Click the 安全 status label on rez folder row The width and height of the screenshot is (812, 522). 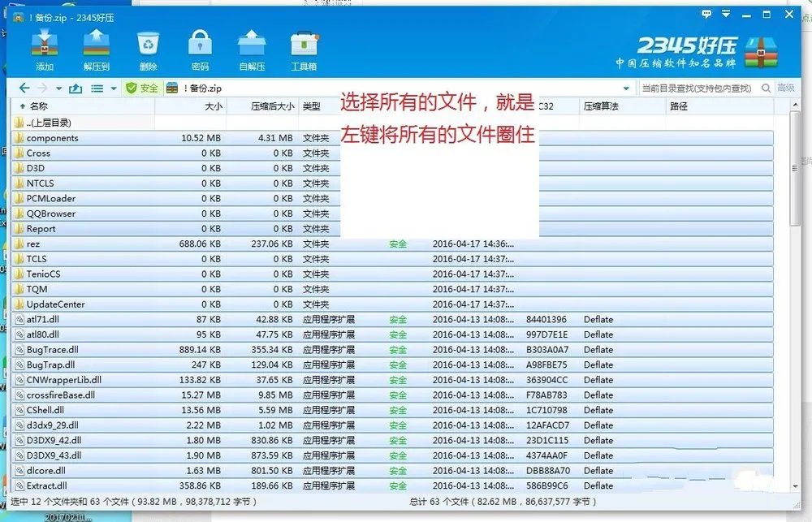pos(397,244)
